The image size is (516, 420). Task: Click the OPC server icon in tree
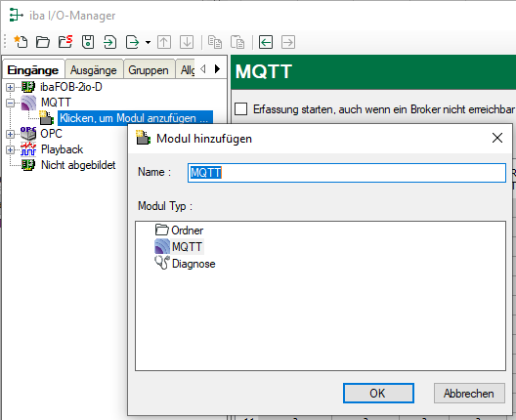28,134
